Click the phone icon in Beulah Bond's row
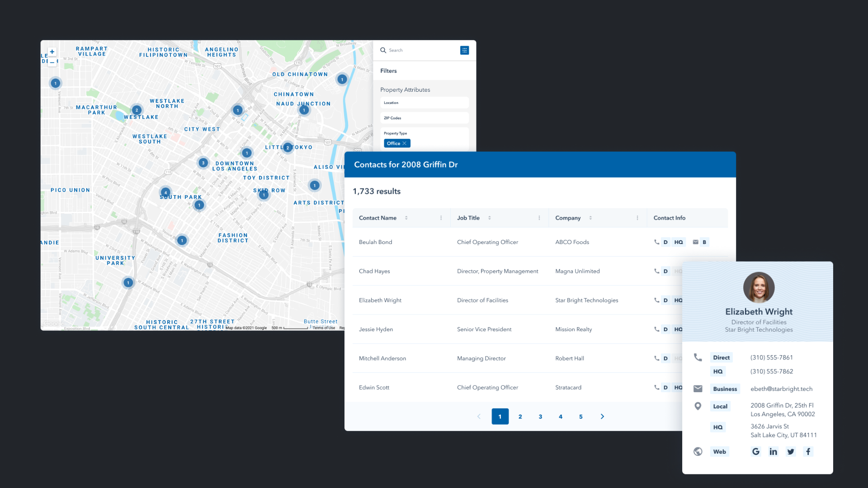 [x=656, y=242]
